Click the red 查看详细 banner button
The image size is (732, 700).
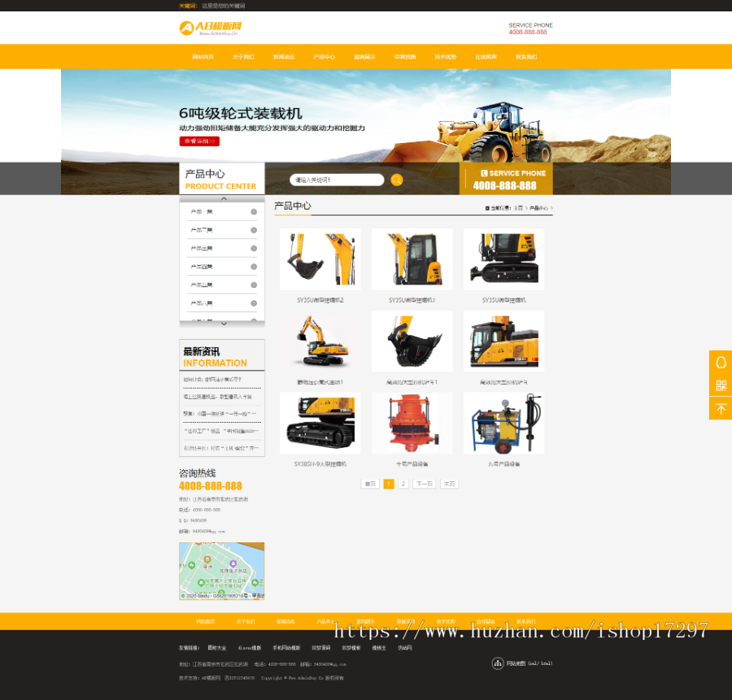199,141
